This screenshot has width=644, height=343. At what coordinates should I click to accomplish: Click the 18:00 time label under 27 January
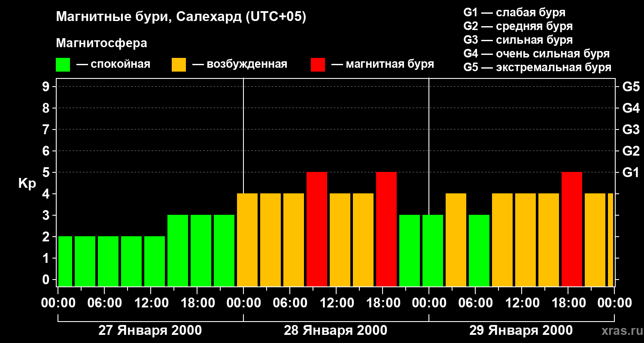(197, 303)
